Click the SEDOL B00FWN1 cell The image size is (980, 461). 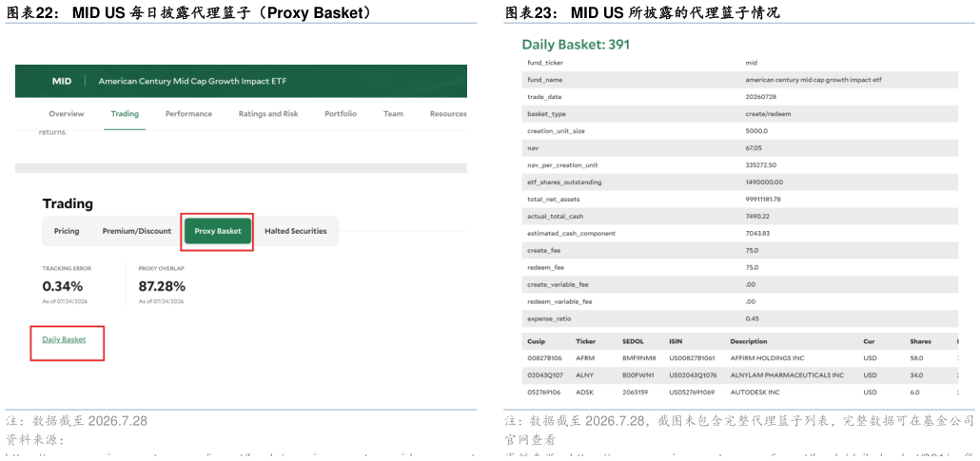click(x=637, y=375)
